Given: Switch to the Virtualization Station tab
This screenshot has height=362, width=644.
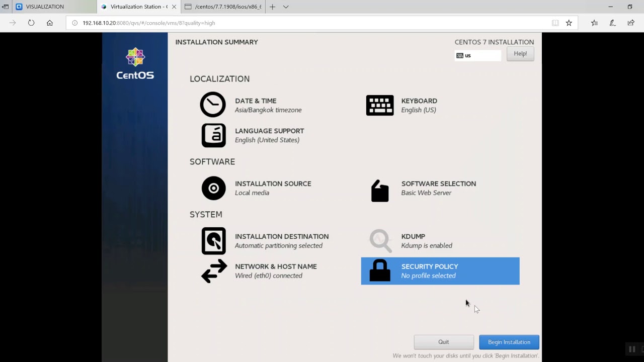Looking at the screenshot, I should (x=138, y=7).
